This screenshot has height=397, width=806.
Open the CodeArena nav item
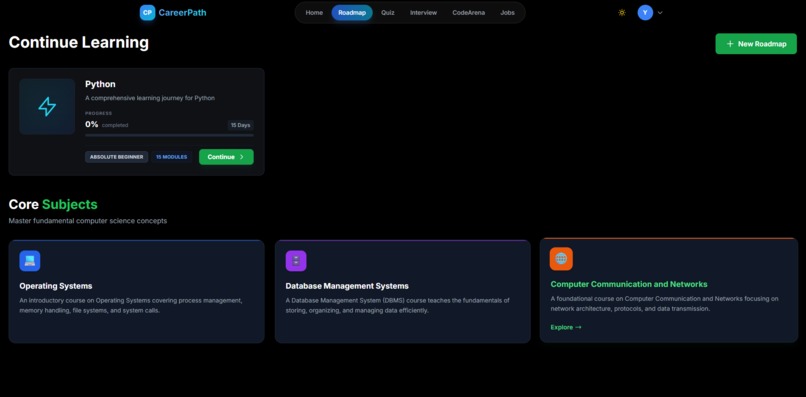(468, 13)
